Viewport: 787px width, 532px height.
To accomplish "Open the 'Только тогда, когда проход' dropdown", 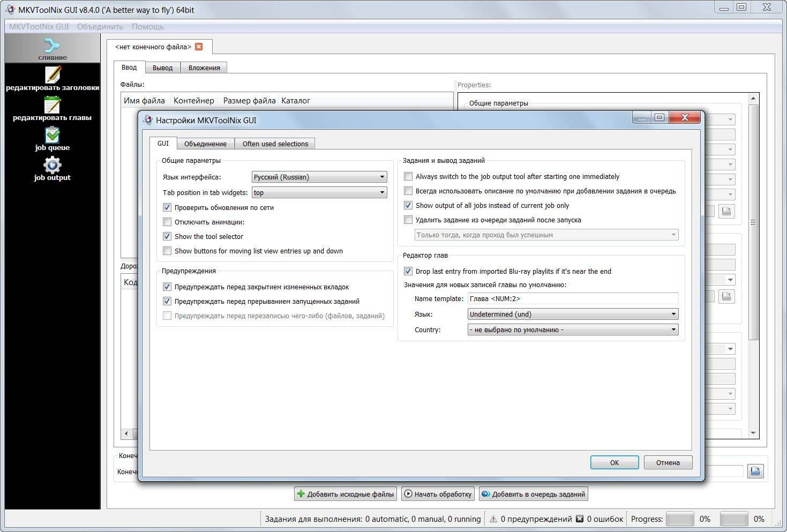I will pyautogui.click(x=546, y=235).
